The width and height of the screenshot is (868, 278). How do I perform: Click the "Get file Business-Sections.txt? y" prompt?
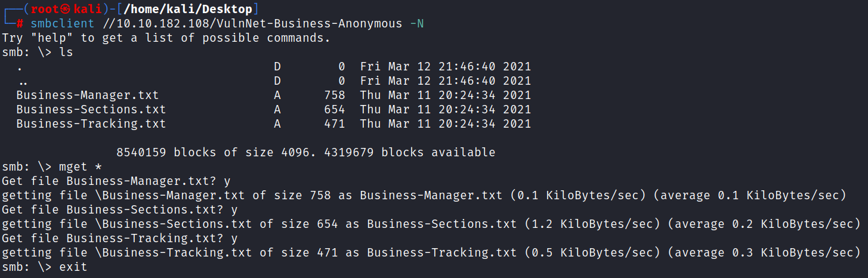[x=120, y=210]
